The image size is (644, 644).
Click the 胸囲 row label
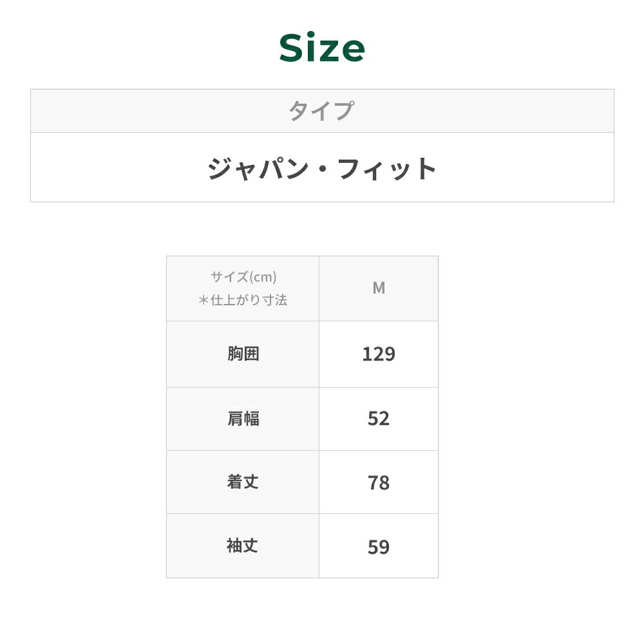[243, 354]
